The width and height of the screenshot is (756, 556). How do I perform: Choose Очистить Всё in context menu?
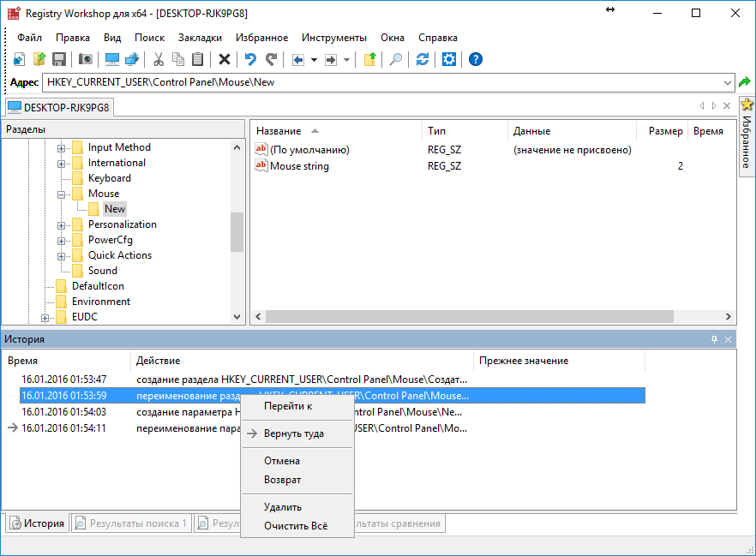297,526
